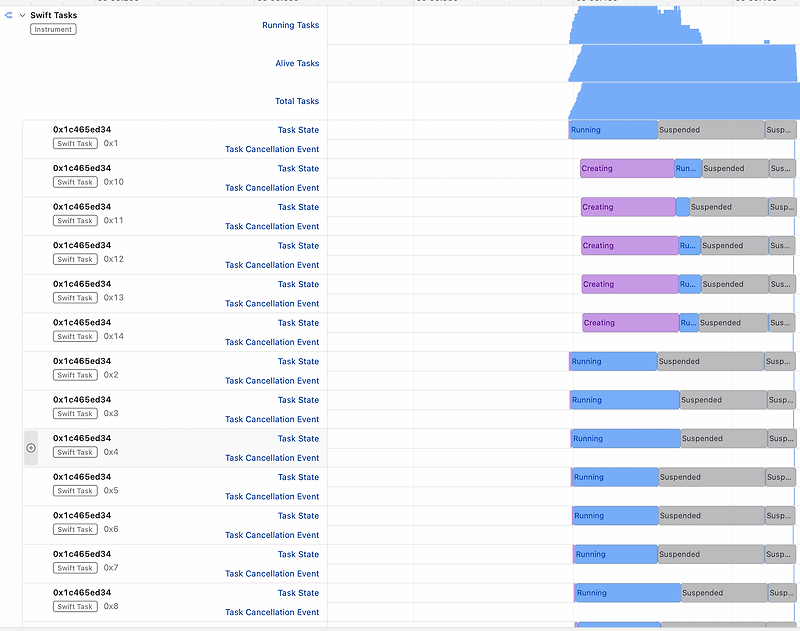The width and height of the screenshot is (800, 631).
Task: Click the Swift Task badge on the 0x14 row
Action: 77,336
